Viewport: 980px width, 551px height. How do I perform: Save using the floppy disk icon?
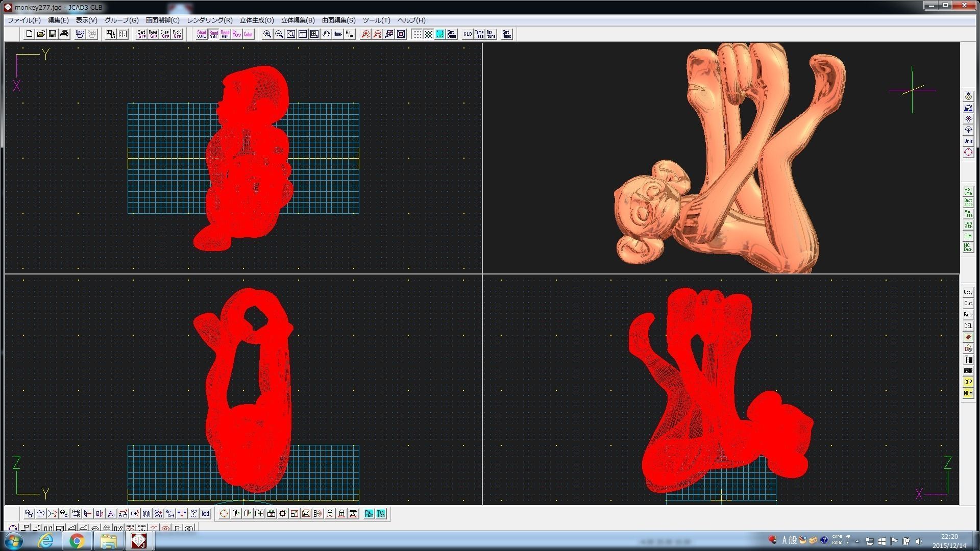(53, 34)
